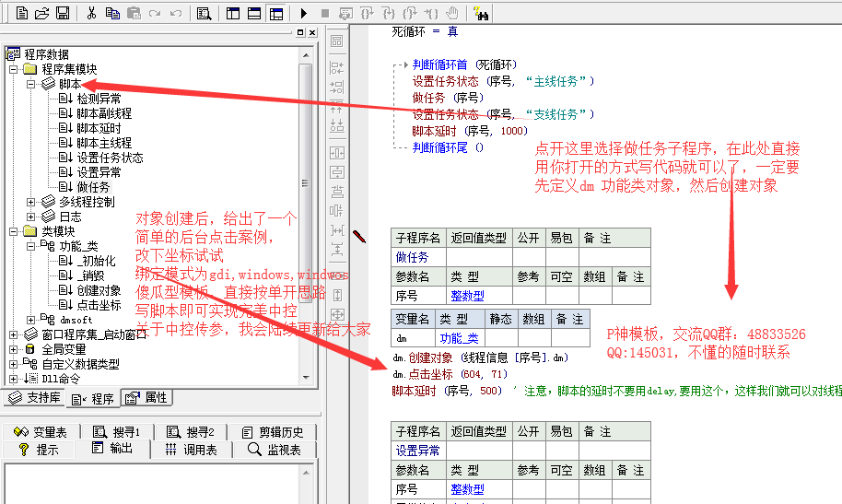Click the Run program play icon
This screenshot has width=842, height=504.
click(x=304, y=13)
